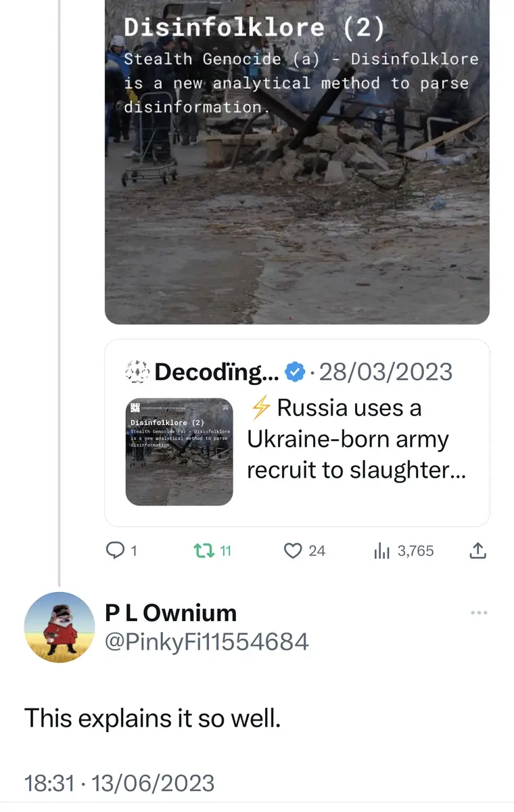Click the 3,765 views count
This screenshot has height=812, width=514.
415,551
